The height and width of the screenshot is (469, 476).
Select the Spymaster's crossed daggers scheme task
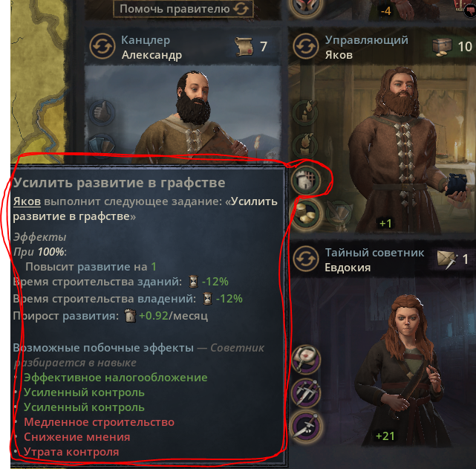pos(306,392)
